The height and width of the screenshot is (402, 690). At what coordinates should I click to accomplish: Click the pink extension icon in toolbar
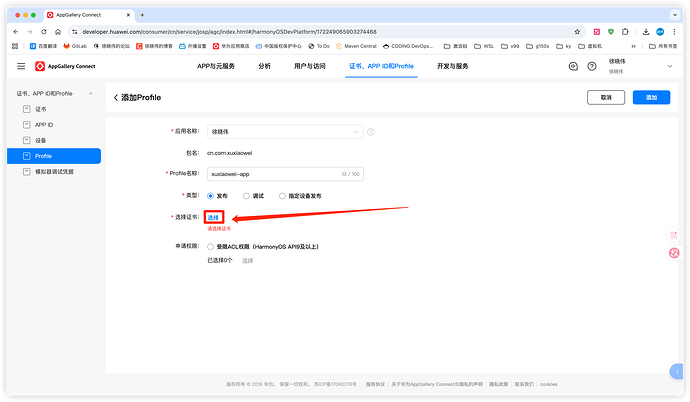pyautogui.click(x=597, y=32)
